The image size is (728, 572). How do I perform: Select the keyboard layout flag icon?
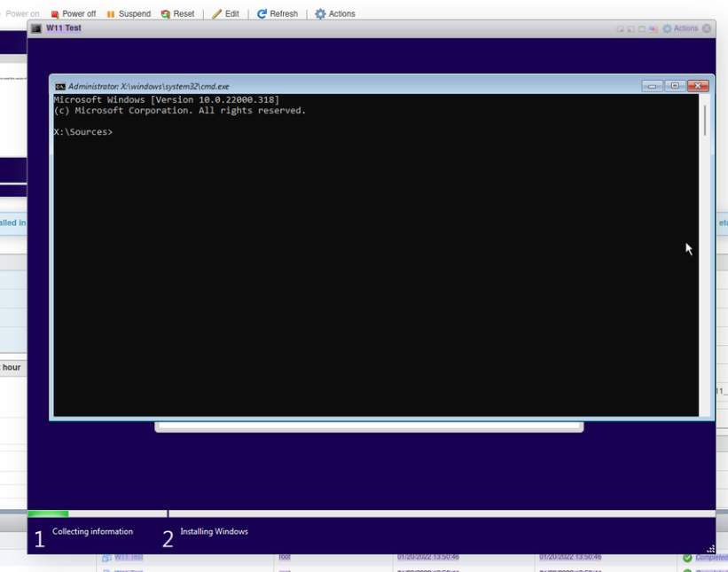[x=654, y=28]
